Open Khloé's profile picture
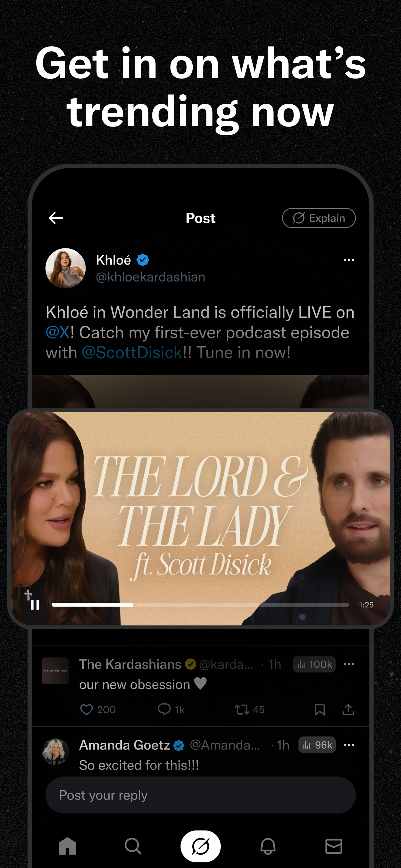This screenshot has width=401, height=868. 66,268
